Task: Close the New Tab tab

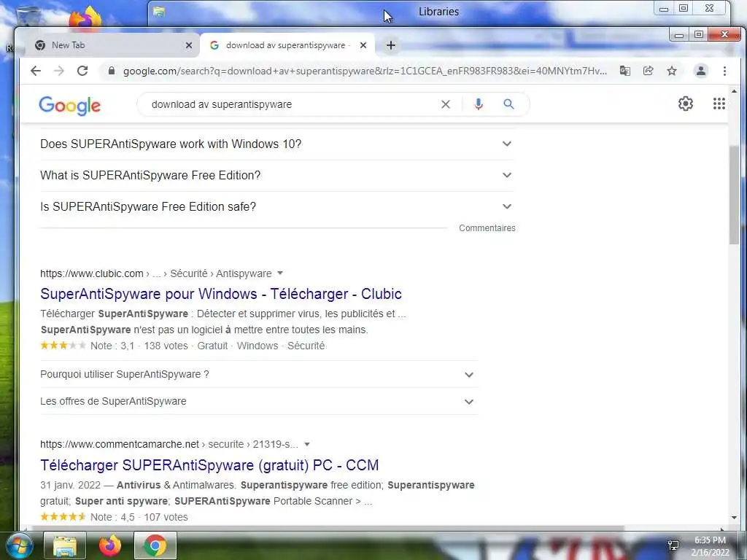Action: [x=189, y=45]
